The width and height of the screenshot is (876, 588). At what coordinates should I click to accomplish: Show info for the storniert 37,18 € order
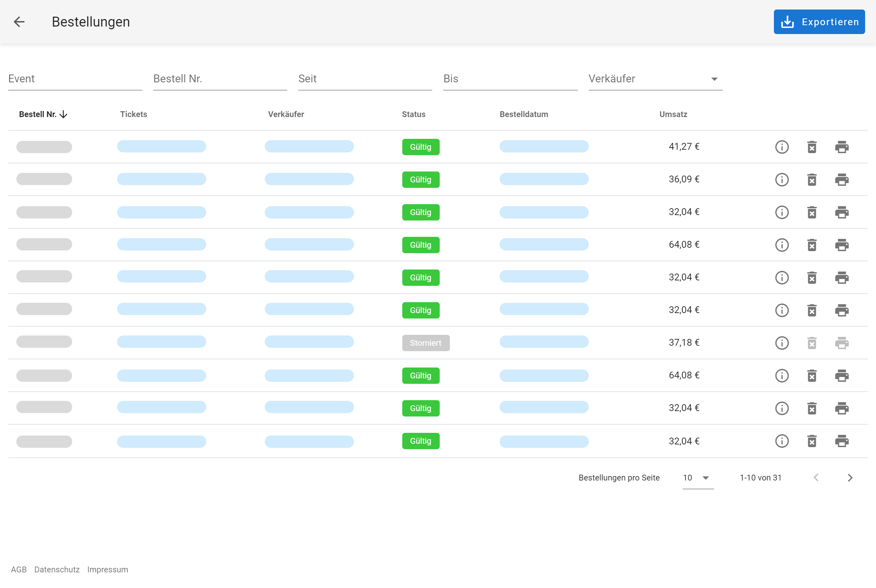pyautogui.click(x=781, y=343)
